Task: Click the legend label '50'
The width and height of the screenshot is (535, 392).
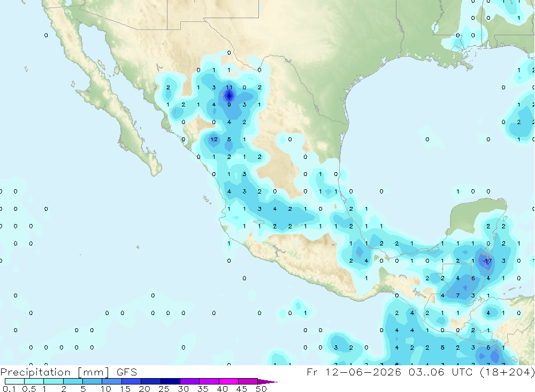Action: click(262, 389)
